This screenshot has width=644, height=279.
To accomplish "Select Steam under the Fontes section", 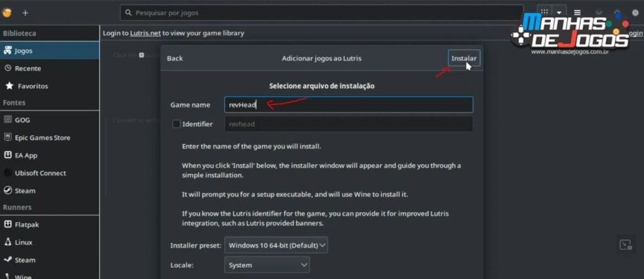I will coord(49,191).
